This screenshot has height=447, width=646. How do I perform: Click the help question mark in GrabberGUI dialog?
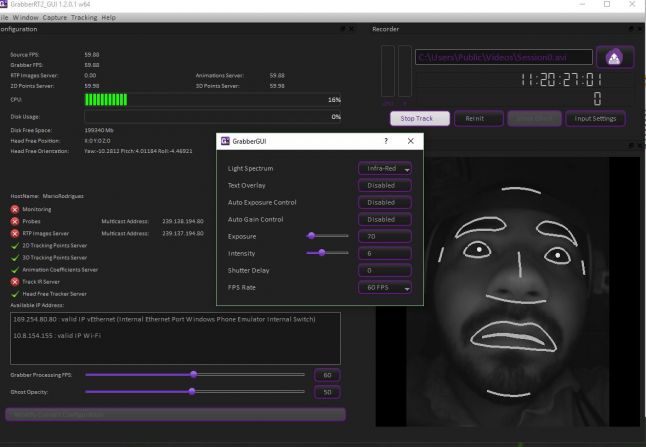point(386,141)
